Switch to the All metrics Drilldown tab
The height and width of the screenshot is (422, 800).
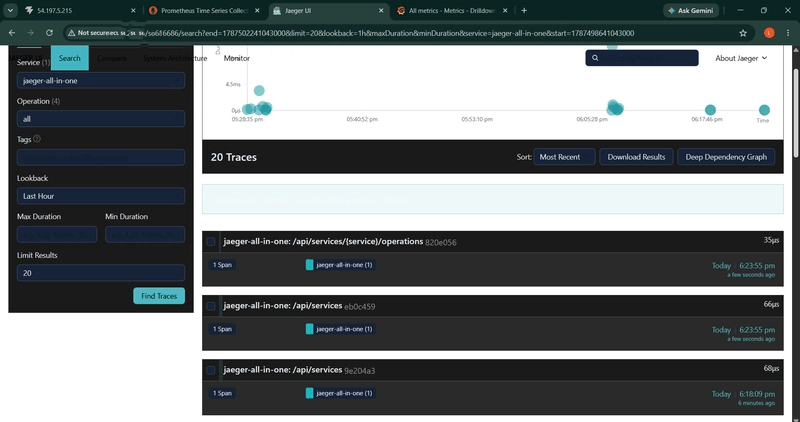coord(453,10)
